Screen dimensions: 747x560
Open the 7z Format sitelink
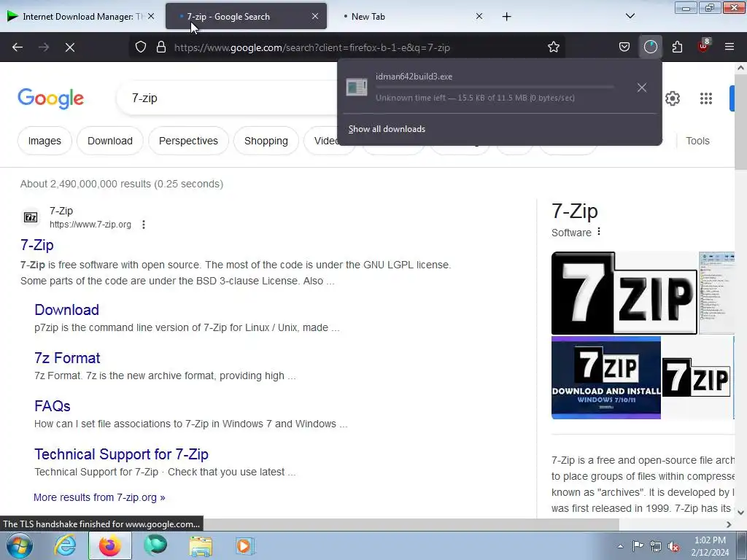pyautogui.click(x=67, y=357)
